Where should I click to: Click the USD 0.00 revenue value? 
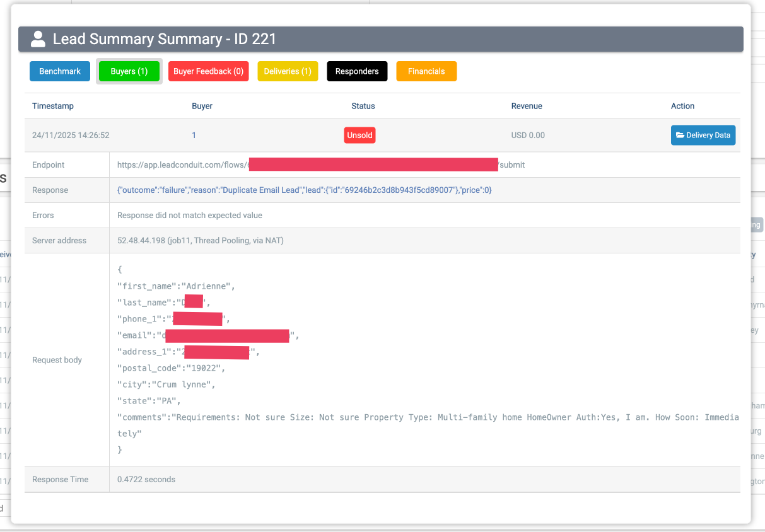[528, 135]
